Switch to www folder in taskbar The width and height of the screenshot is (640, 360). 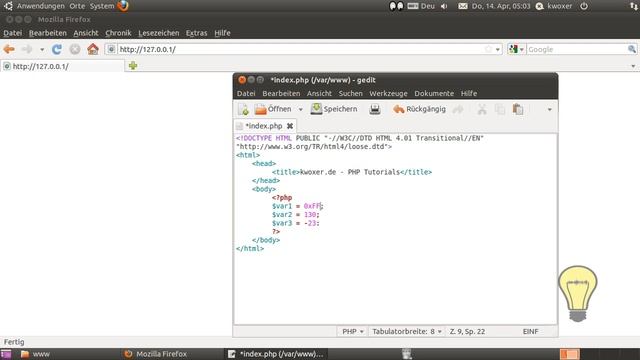35,354
